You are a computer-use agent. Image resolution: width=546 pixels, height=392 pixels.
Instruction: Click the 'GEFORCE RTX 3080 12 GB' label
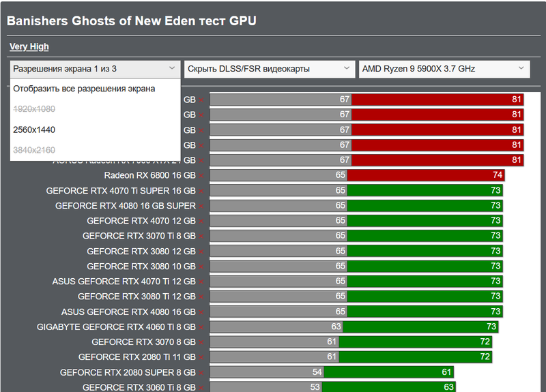(x=141, y=252)
